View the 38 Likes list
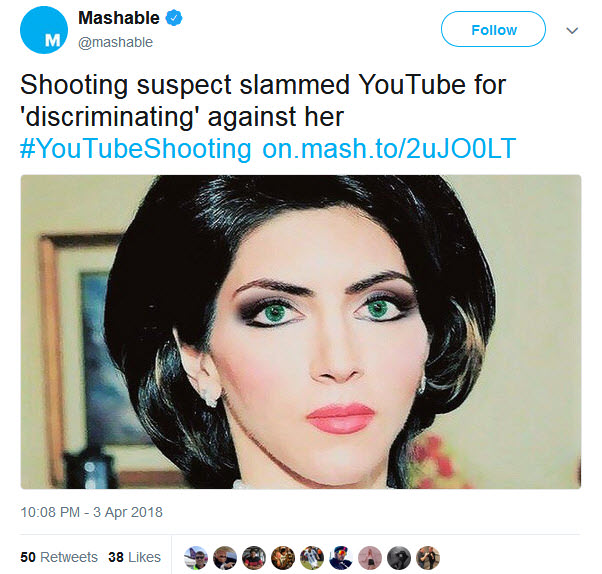The width and height of the screenshot is (602, 574). click(x=134, y=557)
